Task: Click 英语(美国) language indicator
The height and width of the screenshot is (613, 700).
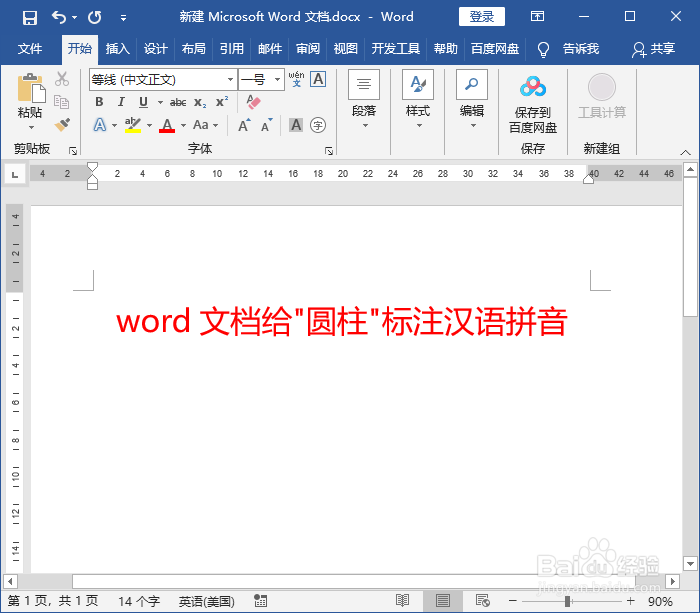Action: [207, 601]
